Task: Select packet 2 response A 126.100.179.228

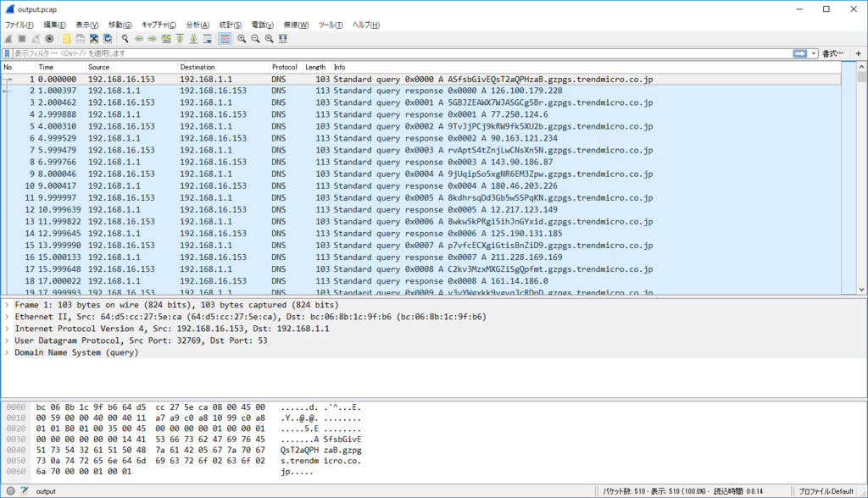Action: click(x=420, y=91)
